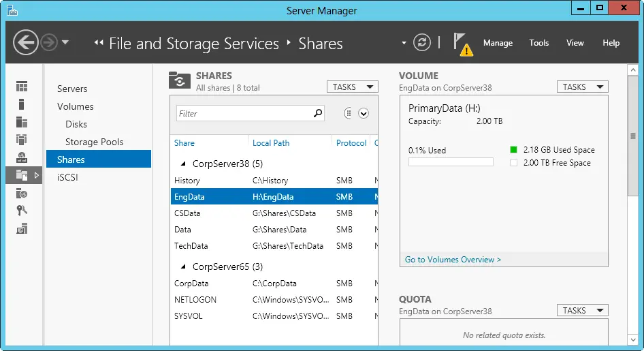Select the History share row
The image size is (644, 351).
274,181
